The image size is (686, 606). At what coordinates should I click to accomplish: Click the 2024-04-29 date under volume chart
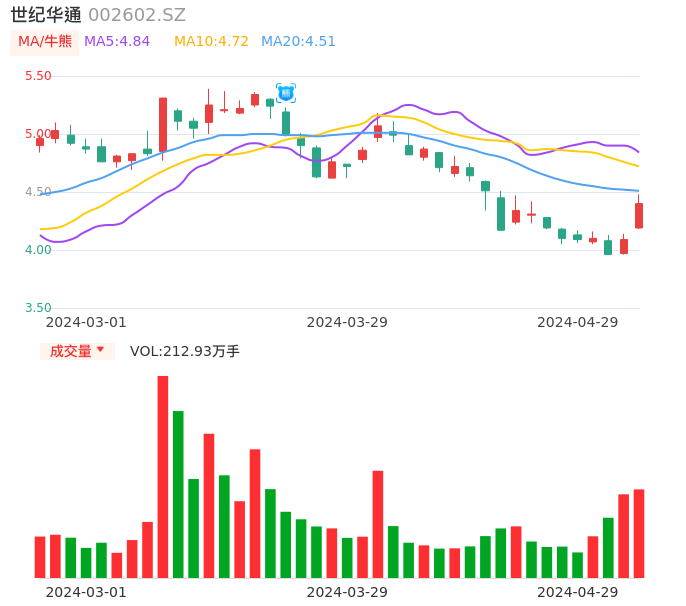[578, 592]
